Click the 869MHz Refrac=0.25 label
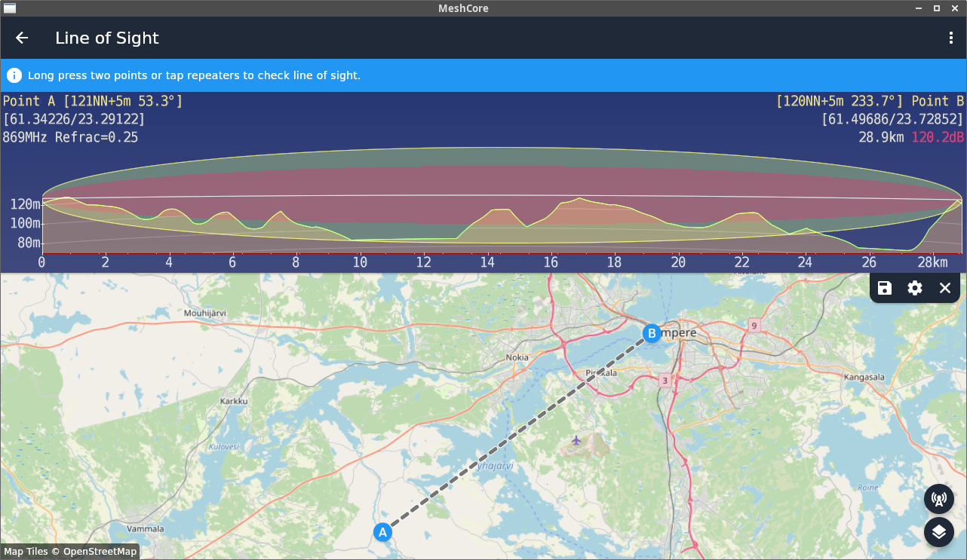The height and width of the screenshot is (560, 967). 71,137
